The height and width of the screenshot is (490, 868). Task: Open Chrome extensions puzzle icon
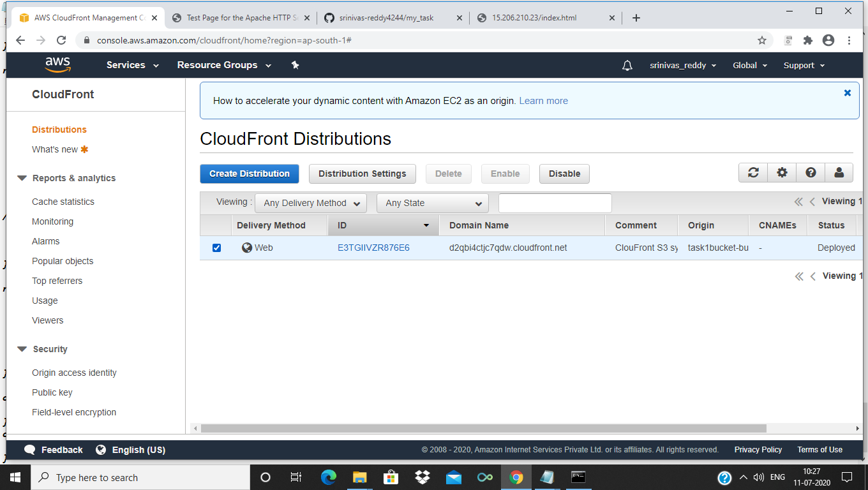808,40
